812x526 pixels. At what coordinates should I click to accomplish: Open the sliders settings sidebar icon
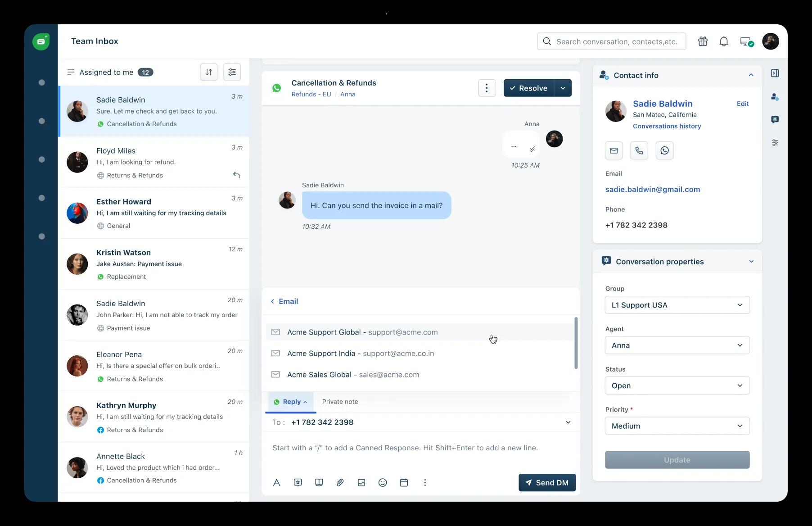(775, 142)
